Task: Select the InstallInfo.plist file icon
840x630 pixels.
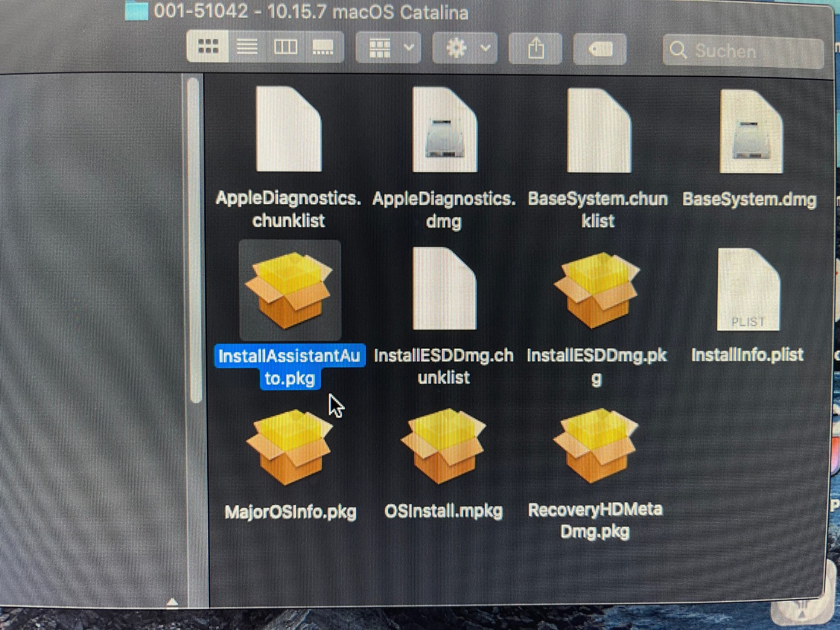Action: coord(749,289)
